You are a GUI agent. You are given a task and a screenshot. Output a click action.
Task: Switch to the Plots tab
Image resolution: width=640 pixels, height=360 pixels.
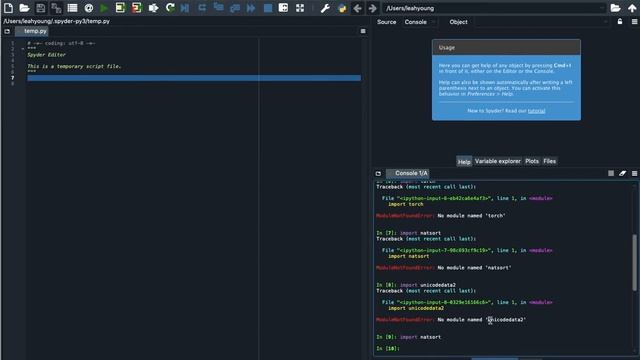532,161
